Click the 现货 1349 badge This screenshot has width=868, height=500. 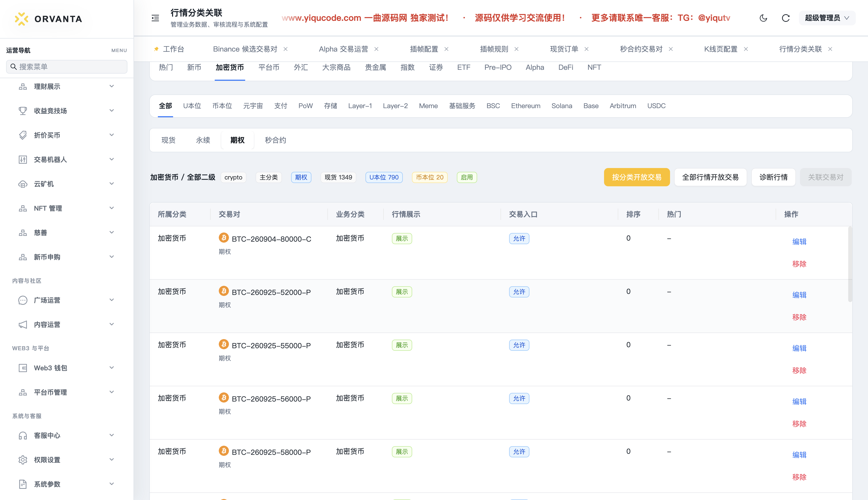[x=338, y=178]
